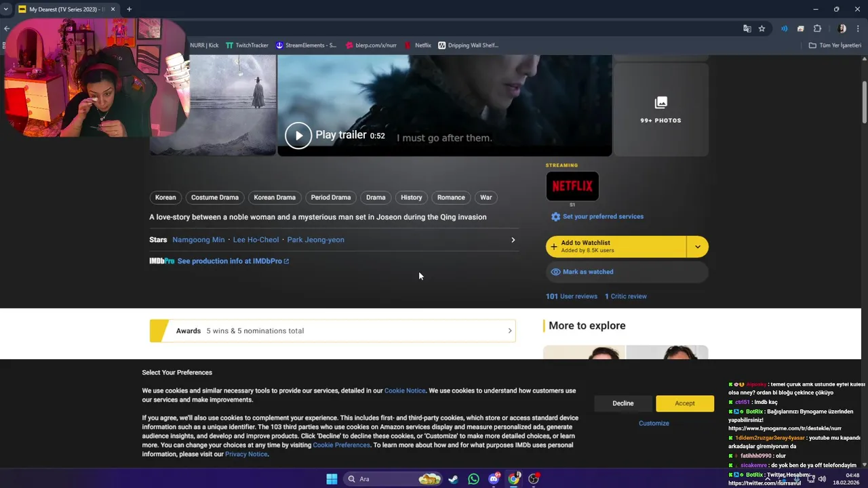Open the blerp.com/x/nurr bookmark
This screenshot has width=868, height=488.
coord(370,45)
